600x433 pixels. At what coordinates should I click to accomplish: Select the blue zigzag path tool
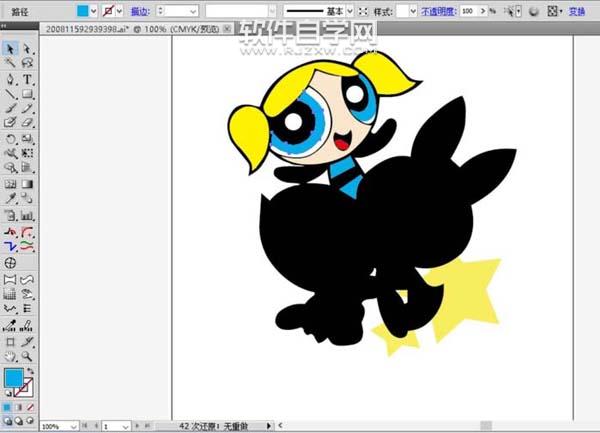point(10,246)
